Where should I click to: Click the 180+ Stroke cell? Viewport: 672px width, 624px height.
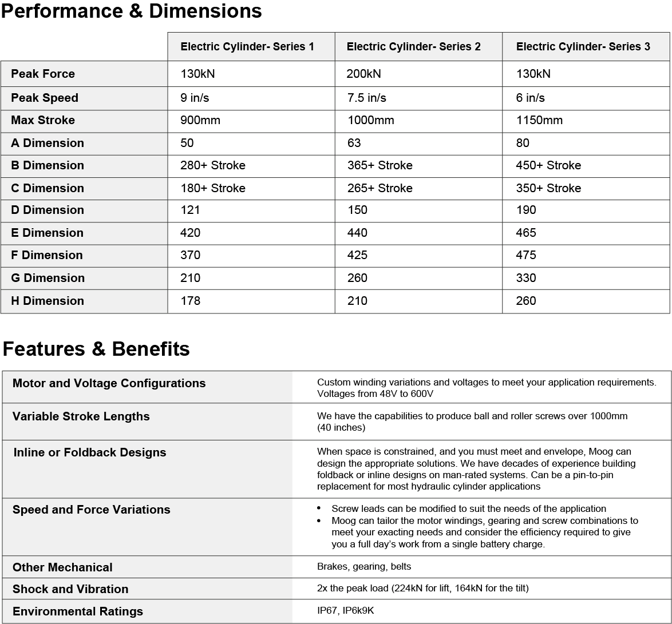(x=213, y=188)
